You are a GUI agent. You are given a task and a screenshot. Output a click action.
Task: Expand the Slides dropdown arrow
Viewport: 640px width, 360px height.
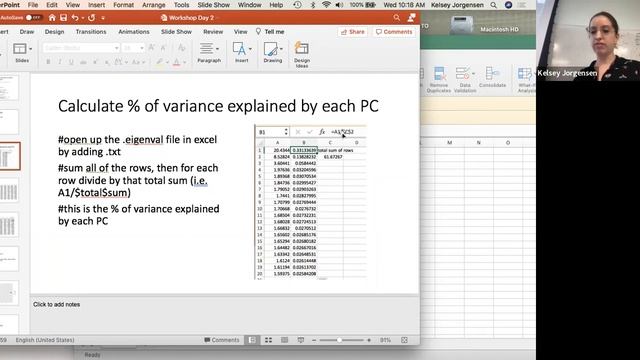(31, 49)
